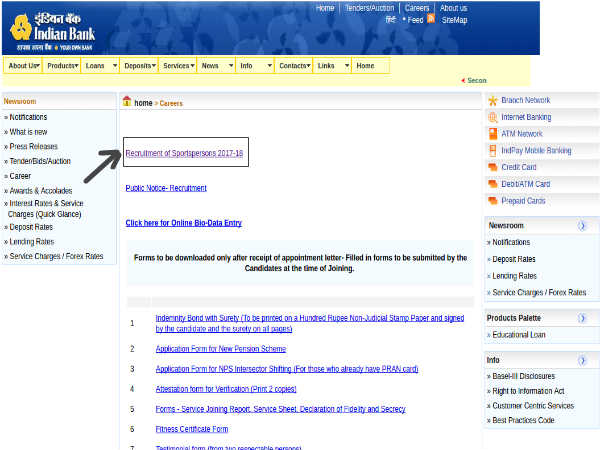The image size is (600, 450).
Task: Open Application Form for New Pension Scheme
Action: (221, 349)
